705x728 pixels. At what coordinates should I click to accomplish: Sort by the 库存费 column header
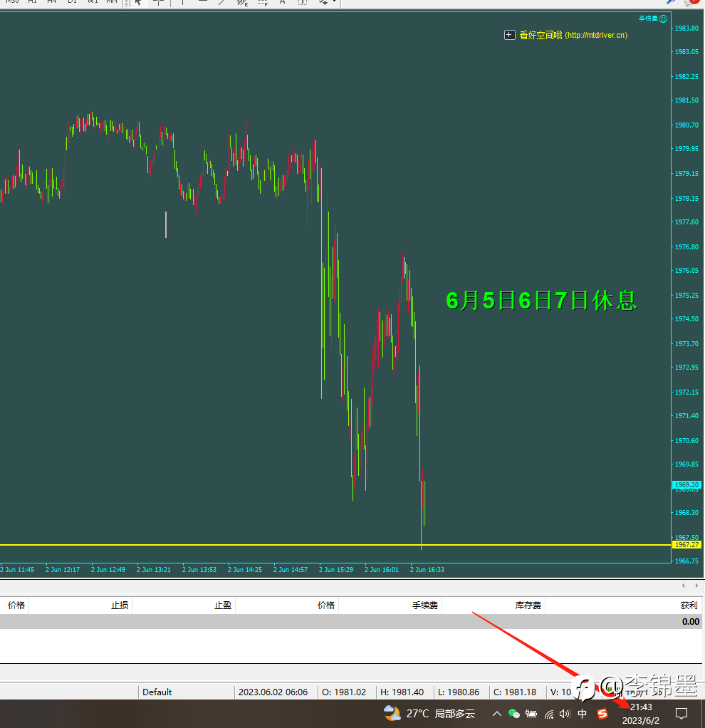528,605
